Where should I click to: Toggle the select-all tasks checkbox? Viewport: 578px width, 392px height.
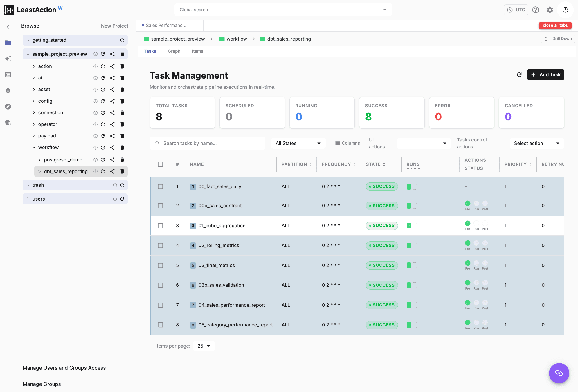pos(160,164)
